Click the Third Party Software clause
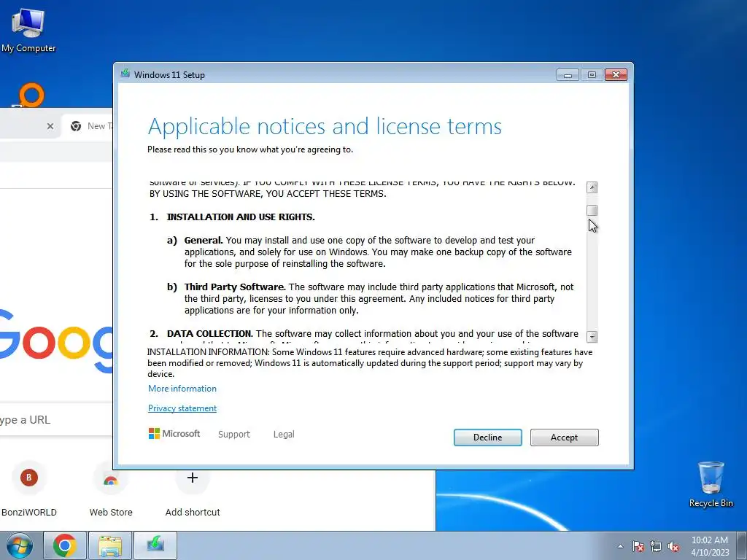The width and height of the screenshot is (747, 560). pos(379,298)
